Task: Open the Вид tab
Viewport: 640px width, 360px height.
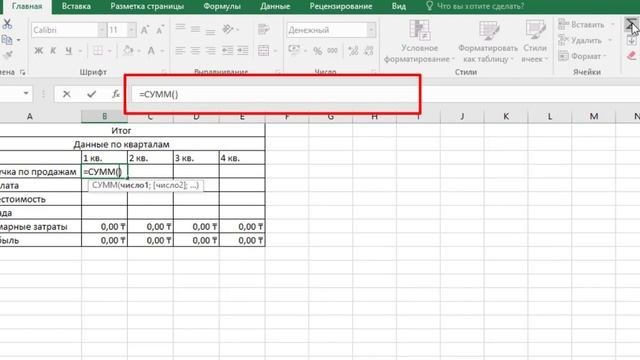Action: [399, 6]
